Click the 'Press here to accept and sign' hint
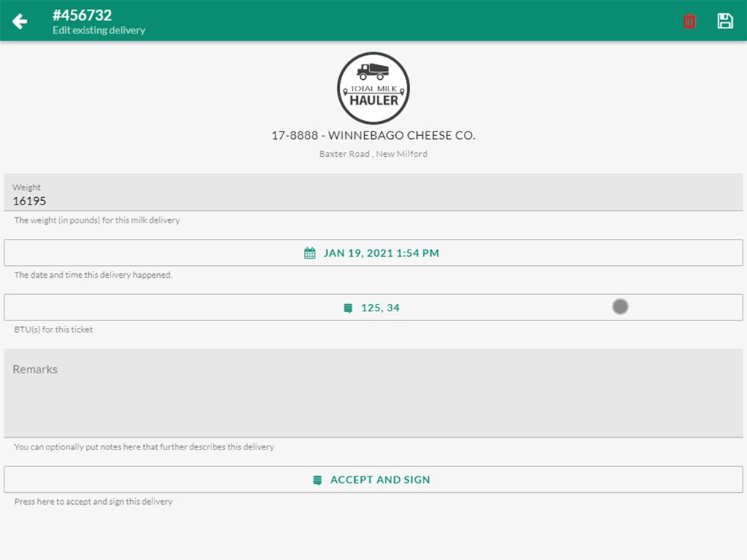 pyautogui.click(x=93, y=502)
